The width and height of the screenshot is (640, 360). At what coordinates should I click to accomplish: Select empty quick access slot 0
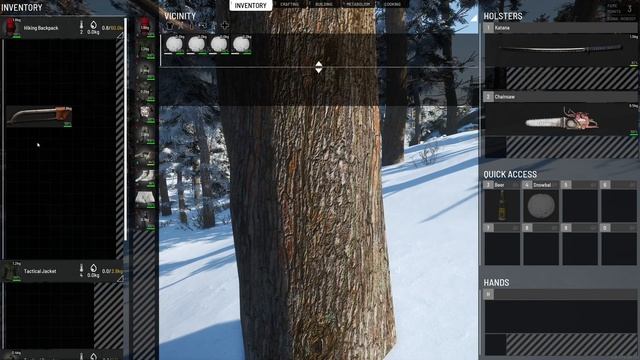619,249
